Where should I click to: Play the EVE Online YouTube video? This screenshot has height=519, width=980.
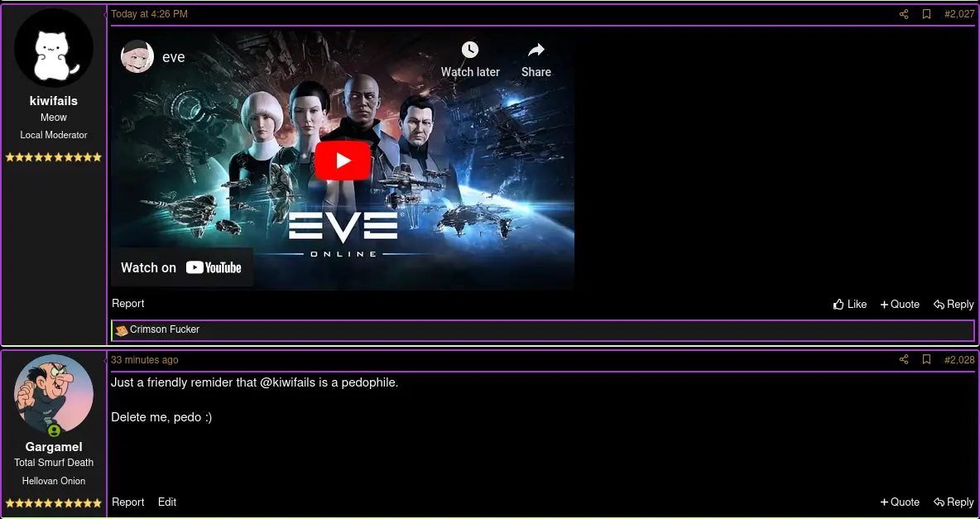tap(343, 161)
